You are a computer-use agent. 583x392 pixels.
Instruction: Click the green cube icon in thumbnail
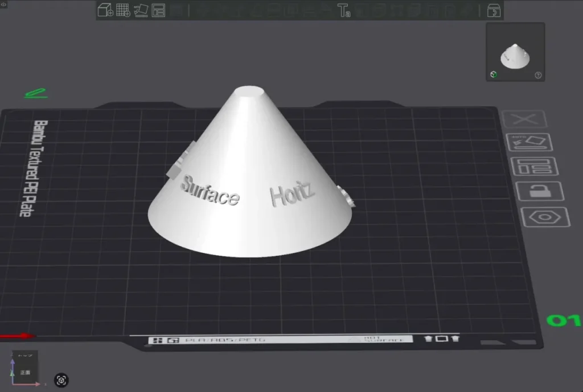[x=494, y=75]
